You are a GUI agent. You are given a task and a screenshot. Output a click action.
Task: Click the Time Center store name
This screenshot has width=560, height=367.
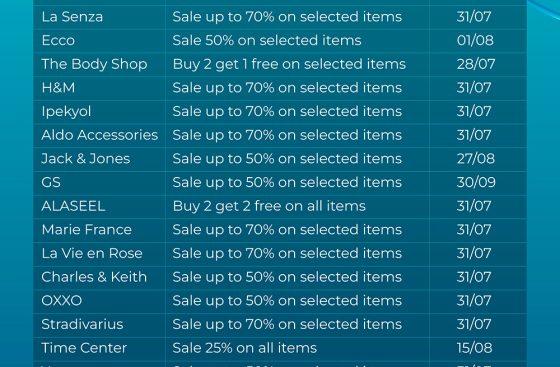pyautogui.click(x=84, y=348)
